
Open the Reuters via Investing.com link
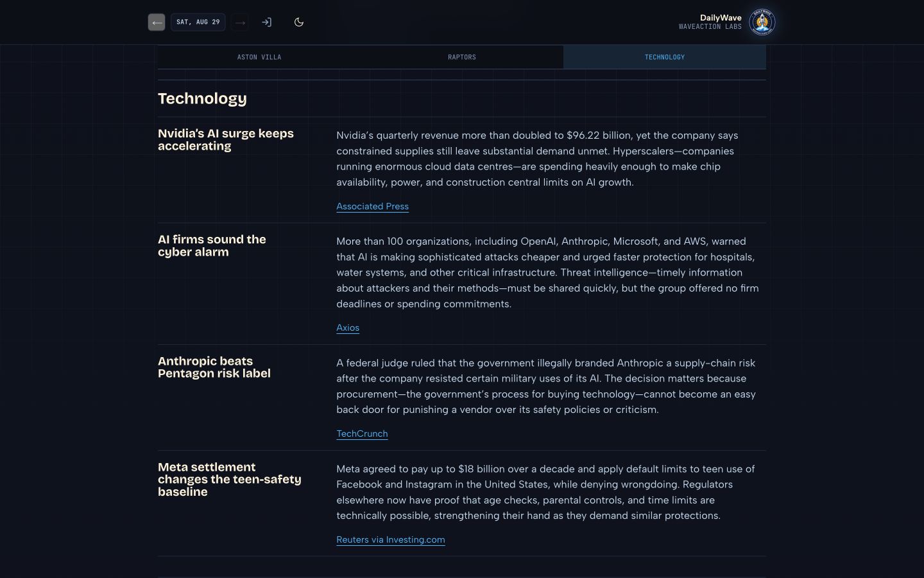(391, 539)
